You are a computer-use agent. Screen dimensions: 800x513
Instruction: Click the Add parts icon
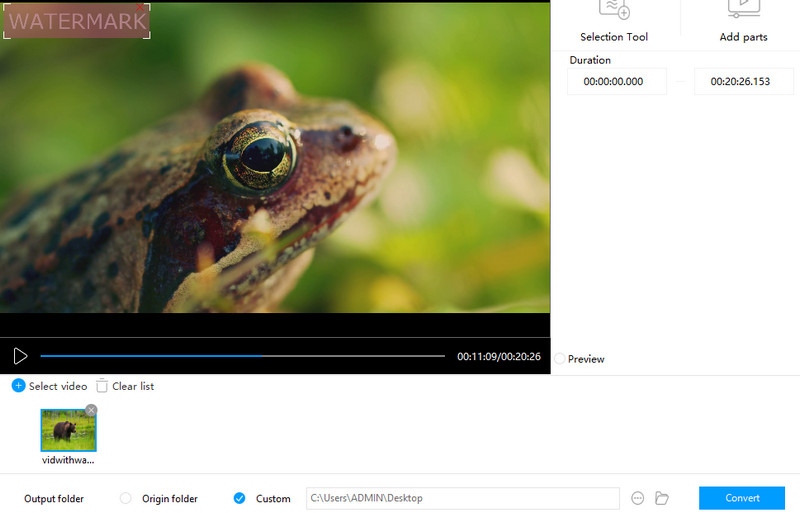click(743, 8)
